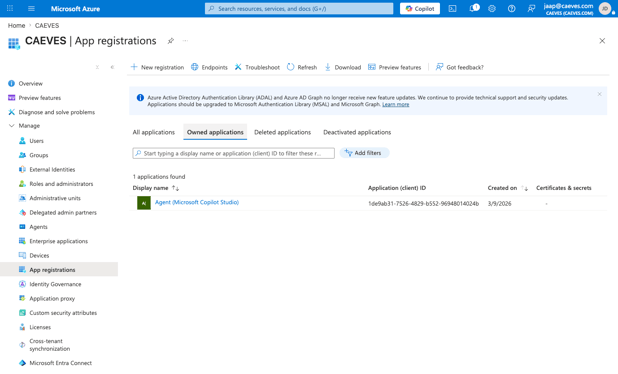
Task: Click Troubleshoot in the toolbar
Action: coord(257,67)
